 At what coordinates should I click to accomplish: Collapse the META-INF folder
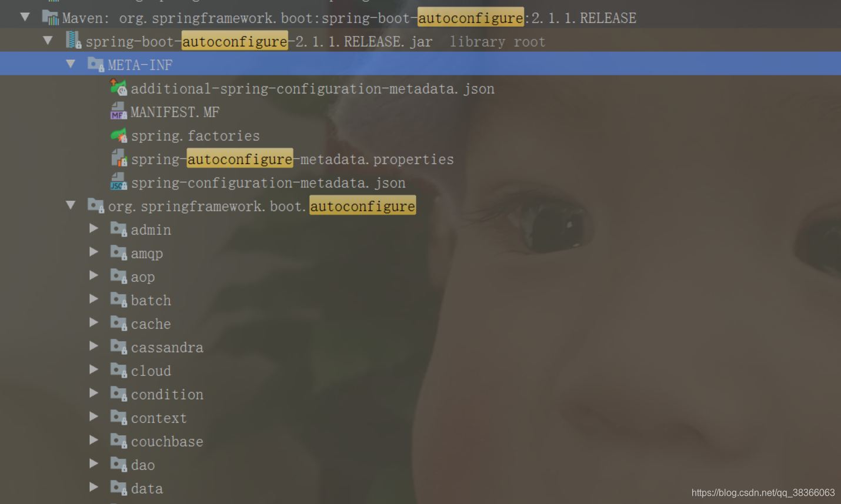tap(71, 64)
